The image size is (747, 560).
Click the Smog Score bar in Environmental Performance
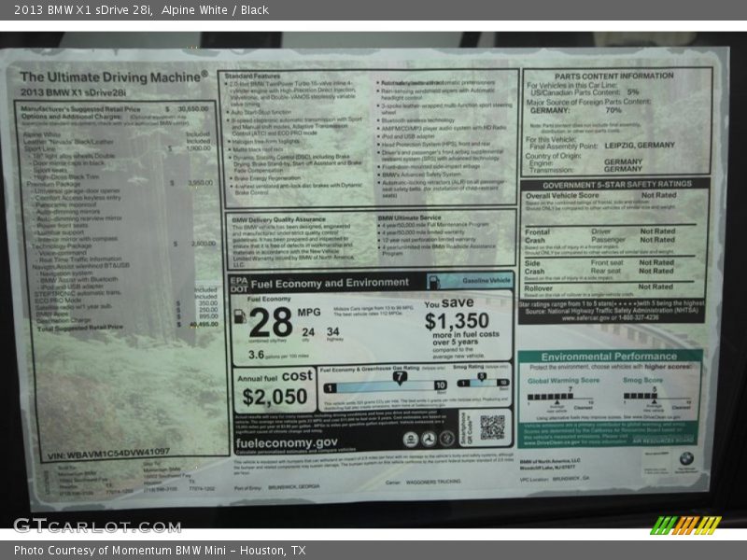pos(657,396)
